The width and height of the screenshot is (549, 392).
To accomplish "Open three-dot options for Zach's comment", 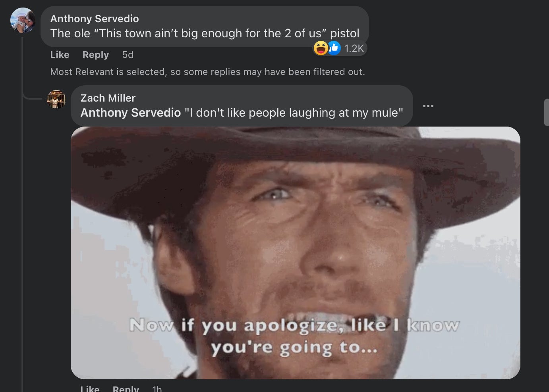I will pyautogui.click(x=428, y=106).
